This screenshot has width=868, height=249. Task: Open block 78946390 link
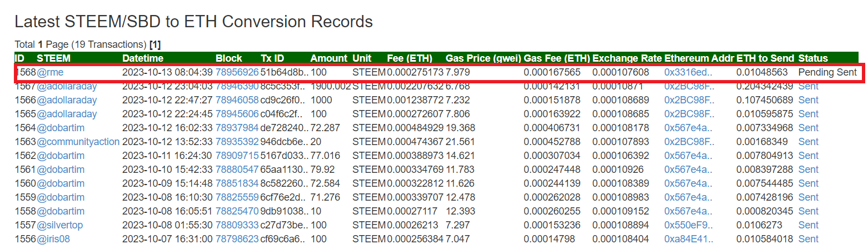237,86
